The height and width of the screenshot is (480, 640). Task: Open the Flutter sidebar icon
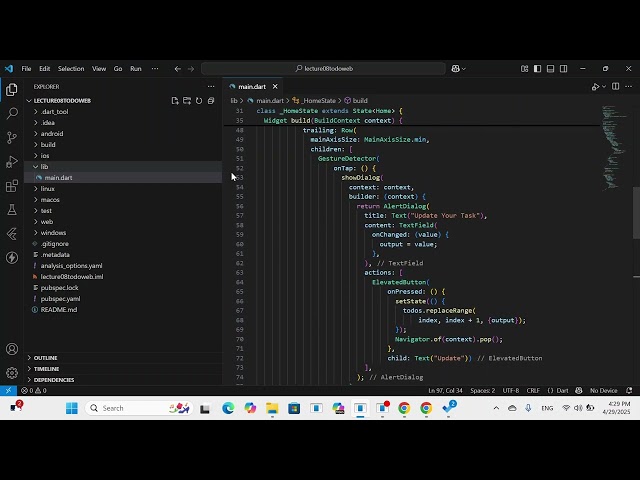coord(12,234)
